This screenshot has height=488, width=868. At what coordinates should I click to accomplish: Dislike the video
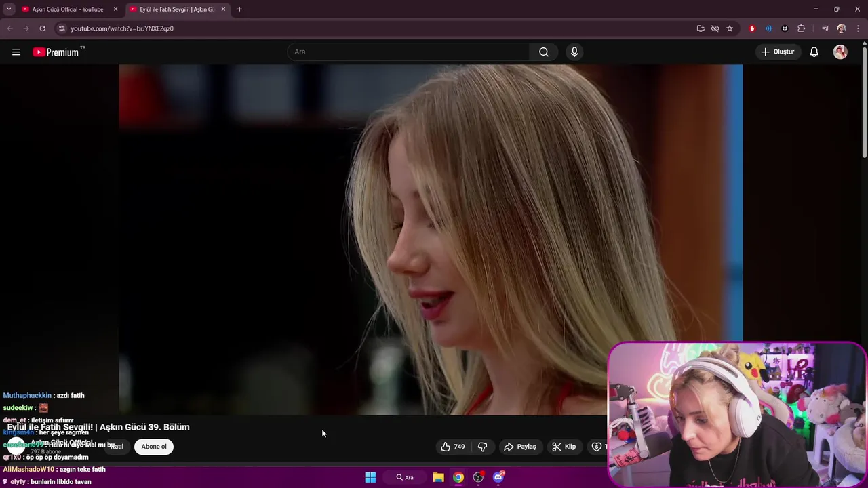click(x=483, y=447)
